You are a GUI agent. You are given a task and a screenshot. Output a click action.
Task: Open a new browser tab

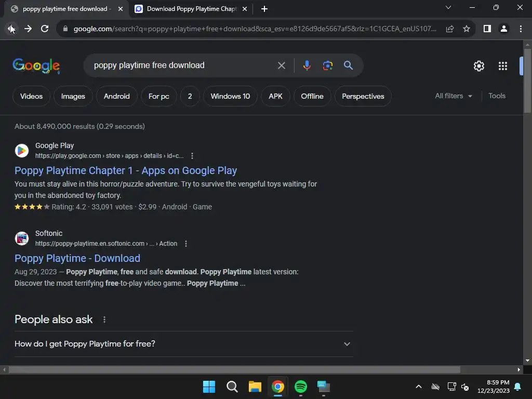[x=264, y=9]
